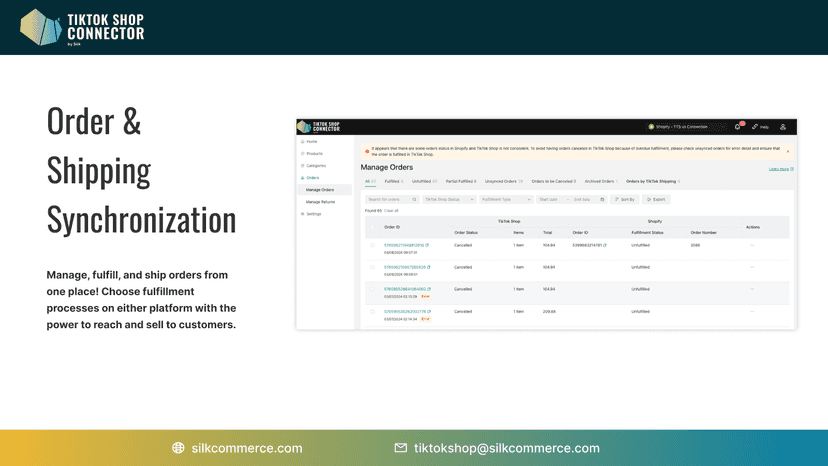828x466 pixels.
Task: Open the notifications bell icon
Action: tap(738, 127)
